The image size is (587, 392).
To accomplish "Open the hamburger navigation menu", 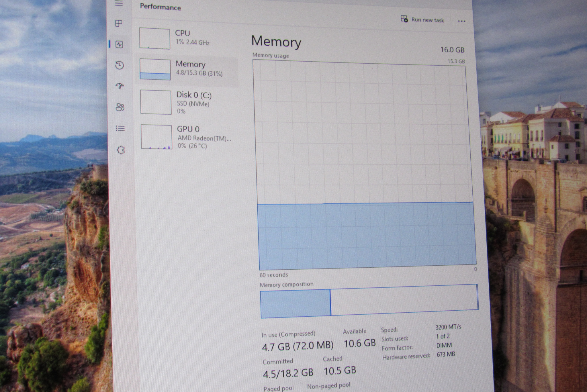I will [x=119, y=3].
